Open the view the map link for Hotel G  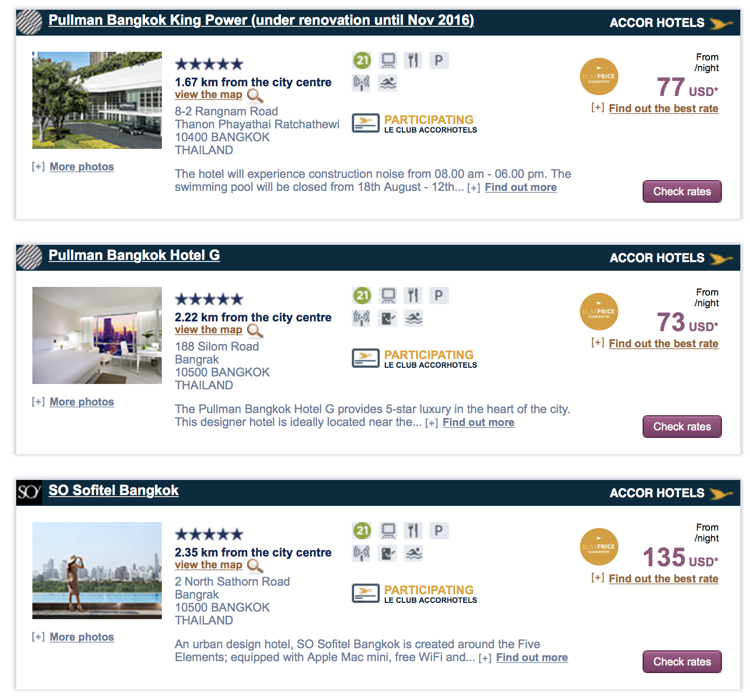[x=208, y=330]
